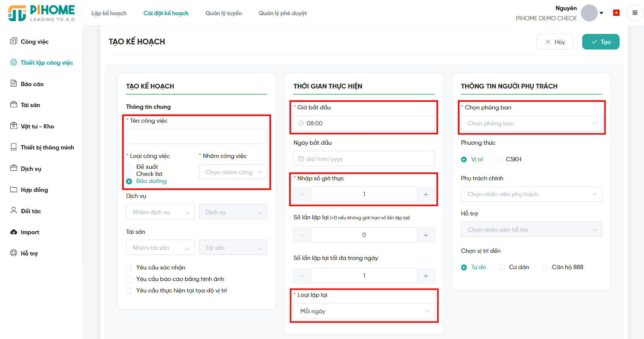The image size is (644, 339).
Task: Open the Vật tư - Kho icon
Action: point(14,126)
